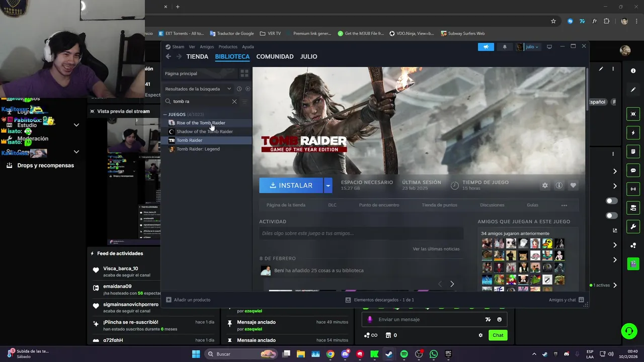The width and height of the screenshot is (644, 362).
Task: Collapse the JUEGOS category
Action: tap(165, 115)
